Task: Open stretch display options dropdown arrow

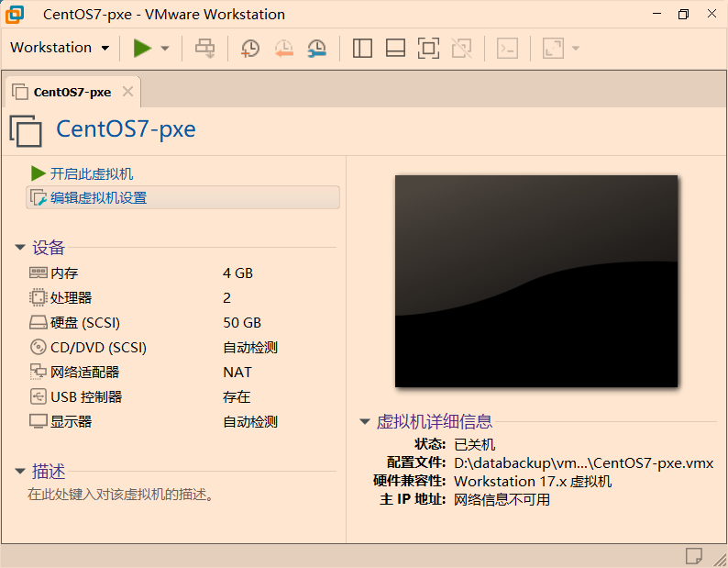Action: click(x=576, y=49)
